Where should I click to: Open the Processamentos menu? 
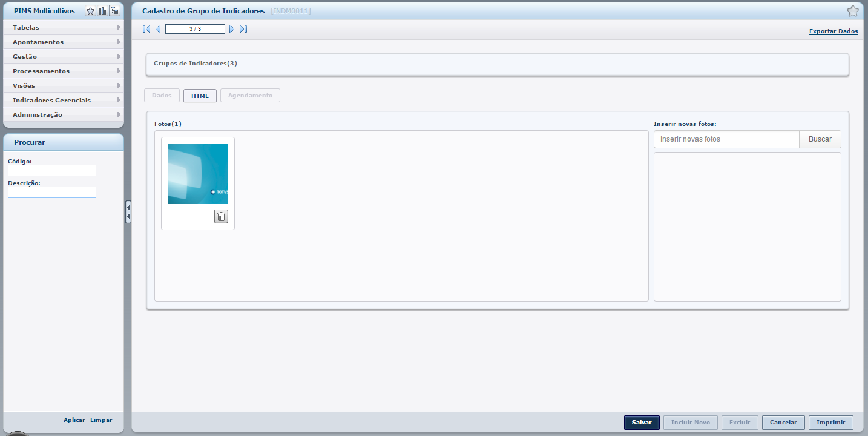[x=64, y=71]
